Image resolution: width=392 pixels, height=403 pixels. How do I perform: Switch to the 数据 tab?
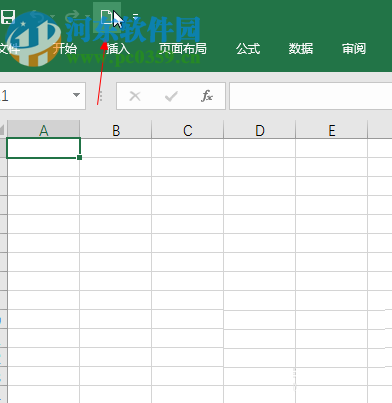point(301,49)
